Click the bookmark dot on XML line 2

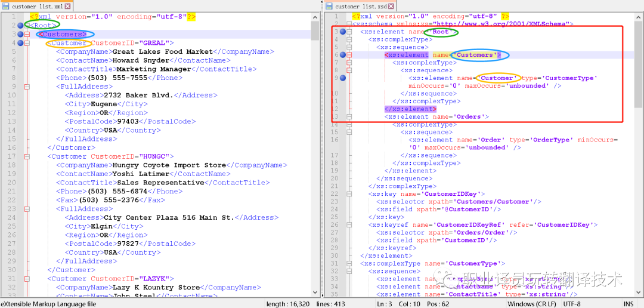[20, 26]
